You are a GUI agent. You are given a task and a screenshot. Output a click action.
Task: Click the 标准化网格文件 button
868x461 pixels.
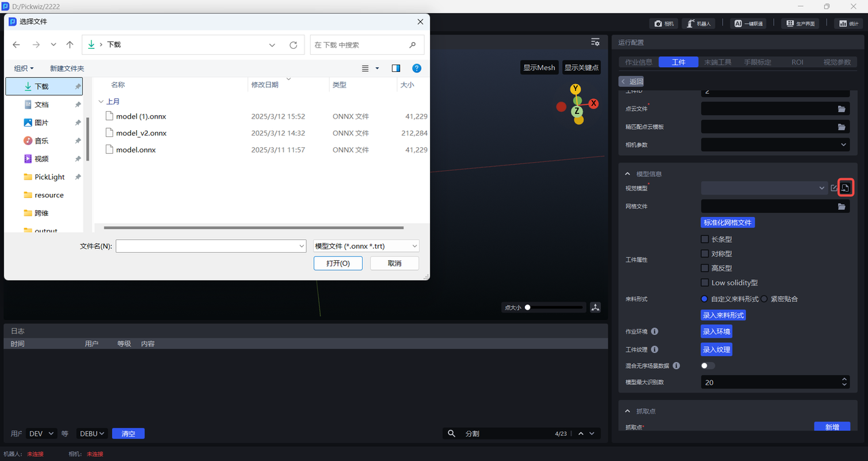click(727, 222)
